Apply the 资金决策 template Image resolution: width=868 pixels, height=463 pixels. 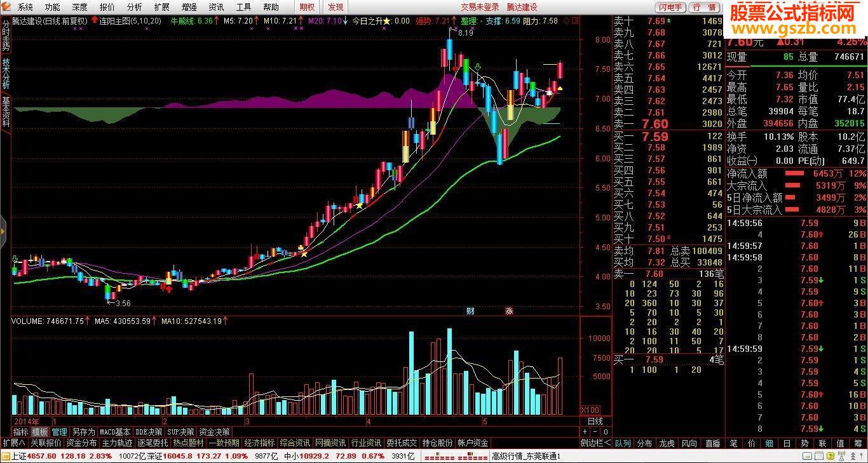[x=214, y=432]
